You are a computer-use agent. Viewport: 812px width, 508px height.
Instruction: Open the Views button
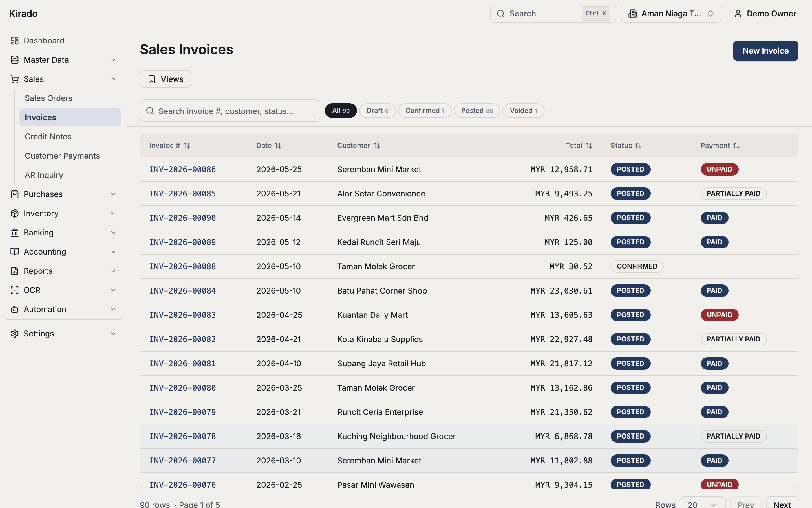[166, 79]
